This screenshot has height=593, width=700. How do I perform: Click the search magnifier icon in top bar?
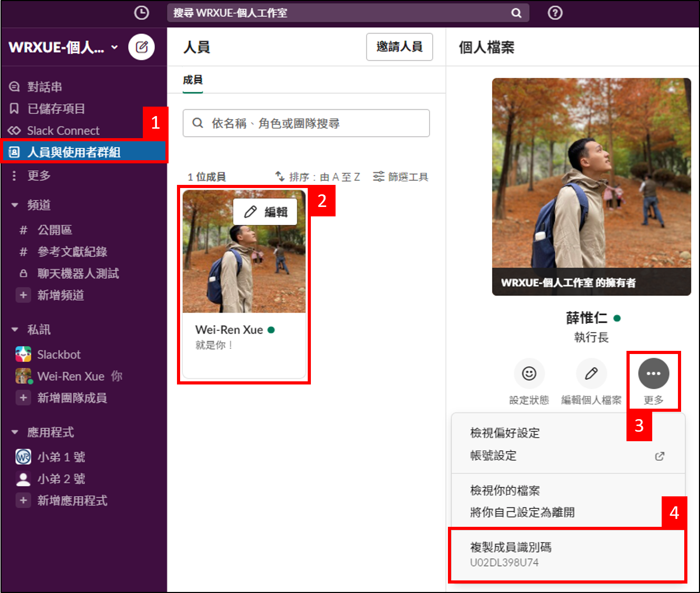click(x=516, y=13)
